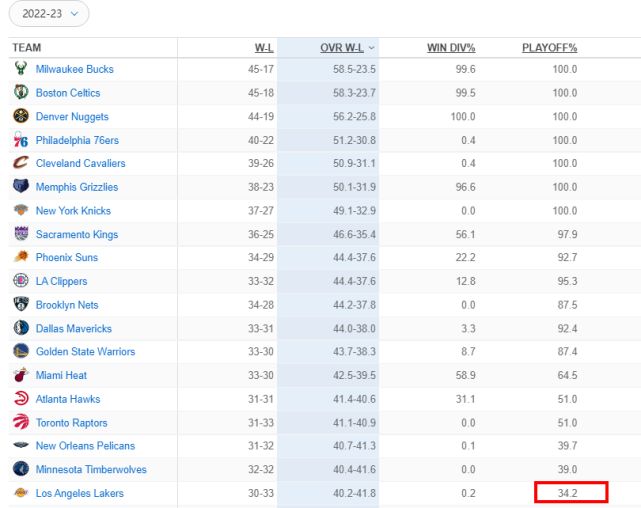
Task: Open the Miami Heat team link
Action: (61, 375)
